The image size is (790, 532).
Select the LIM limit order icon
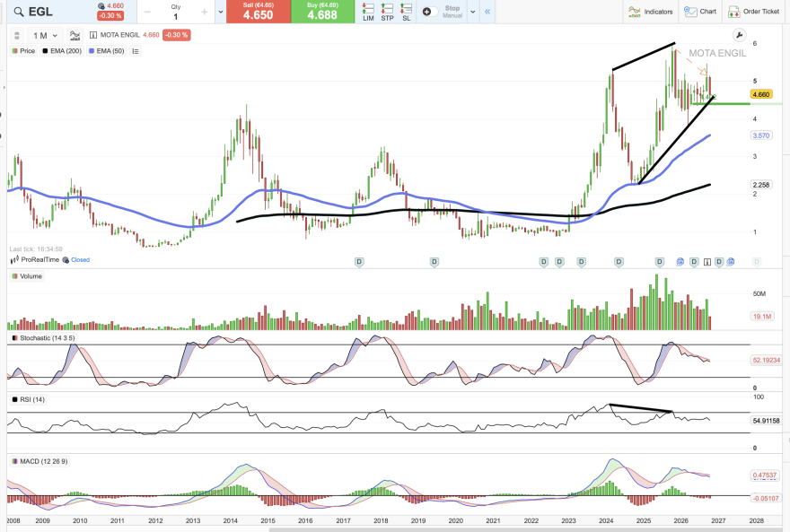coord(368,12)
